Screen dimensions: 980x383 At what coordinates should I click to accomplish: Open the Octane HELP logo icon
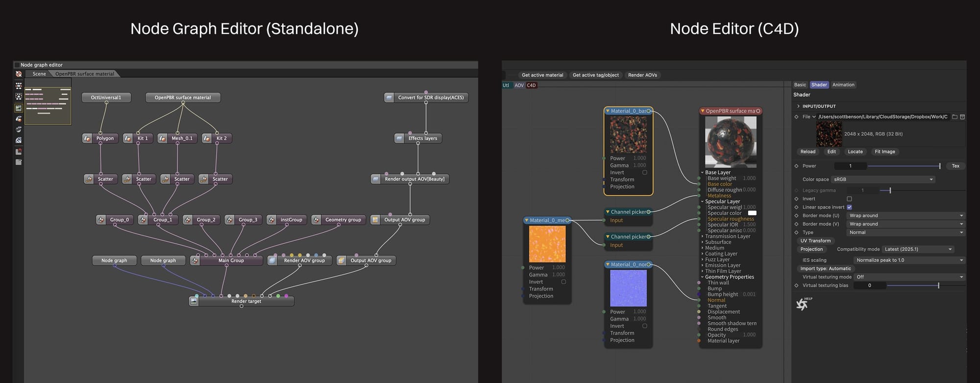click(804, 304)
